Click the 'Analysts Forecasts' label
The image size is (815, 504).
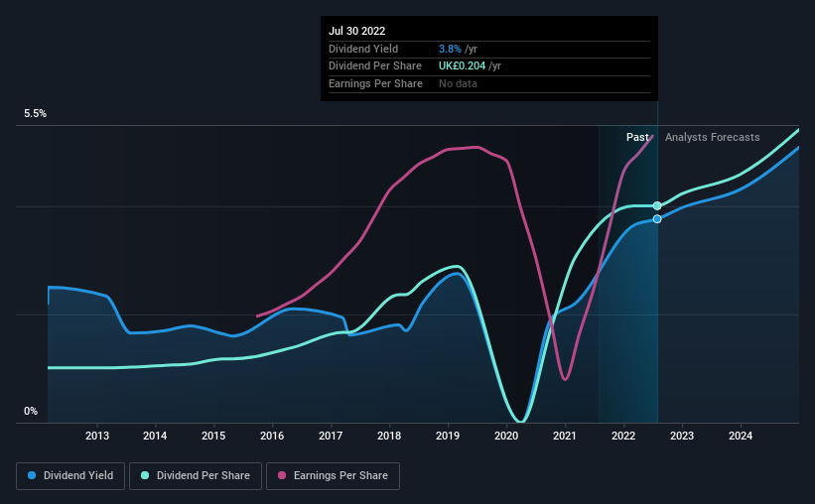[712, 137]
